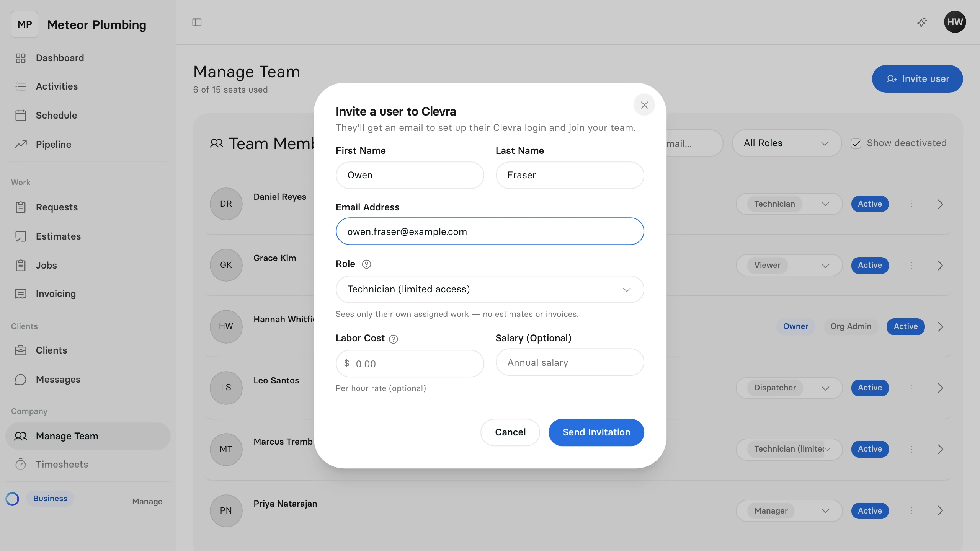Image resolution: width=980 pixels, height=551 pixels.
Task: Click the Email Address input field
Action: click(x=490, y=231)
